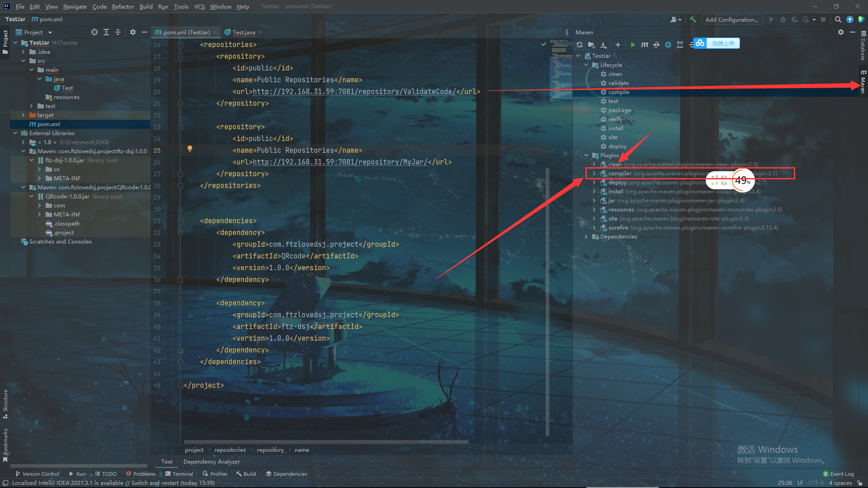
Task: Expand target folder in Project tree
Action: coord(24,115)
